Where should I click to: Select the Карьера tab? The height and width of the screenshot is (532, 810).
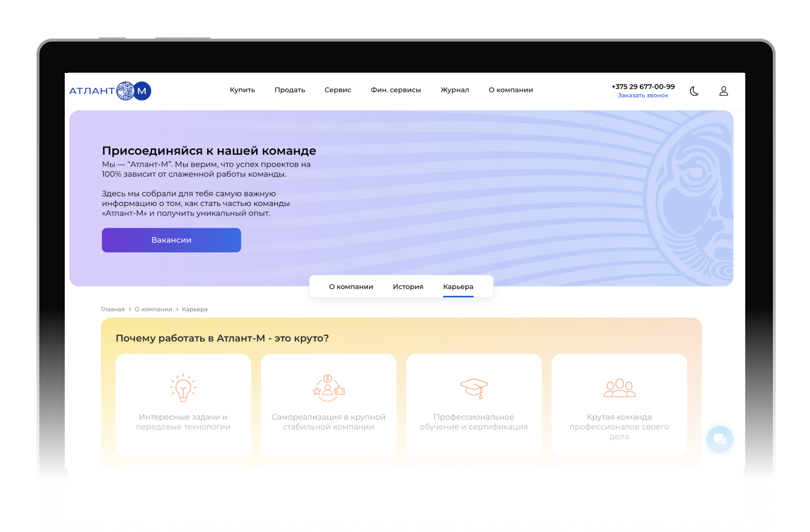pyautogui.click(x=458, y=287)
